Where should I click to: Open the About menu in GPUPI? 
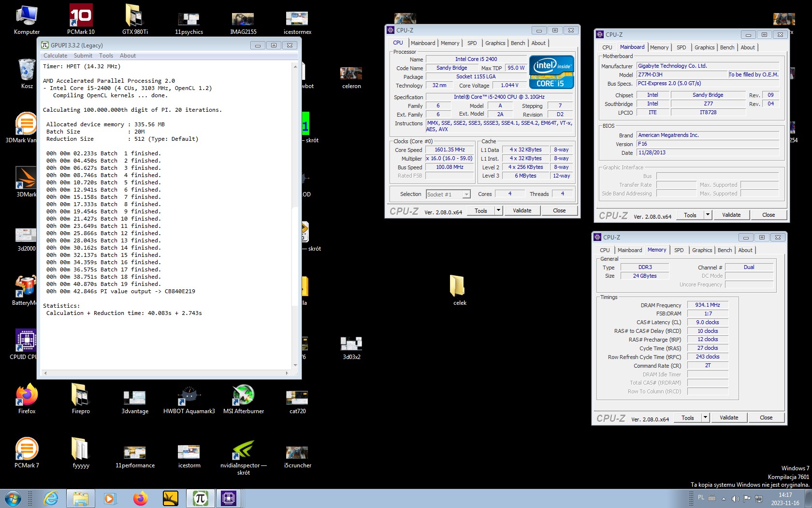point(128,56)
